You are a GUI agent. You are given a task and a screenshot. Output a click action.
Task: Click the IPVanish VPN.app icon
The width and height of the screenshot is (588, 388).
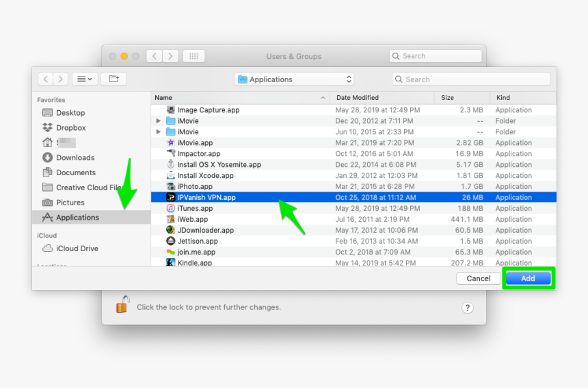coord(171,197)
